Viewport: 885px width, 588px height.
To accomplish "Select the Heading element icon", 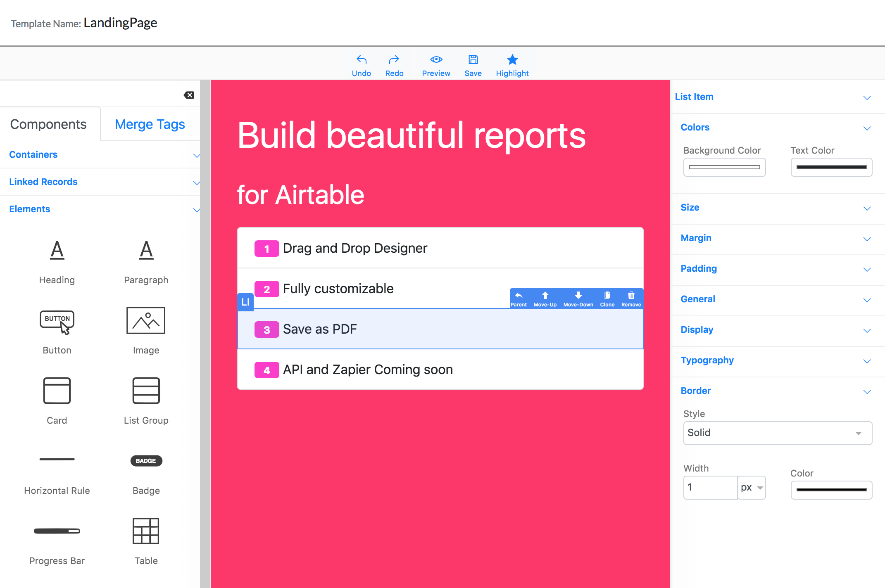I will [57, 250].
